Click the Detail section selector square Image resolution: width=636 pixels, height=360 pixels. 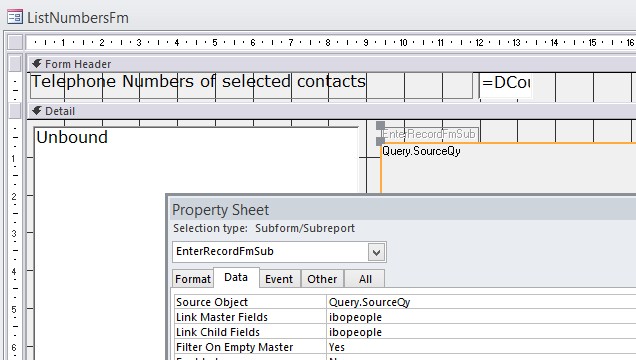[15, 111]
